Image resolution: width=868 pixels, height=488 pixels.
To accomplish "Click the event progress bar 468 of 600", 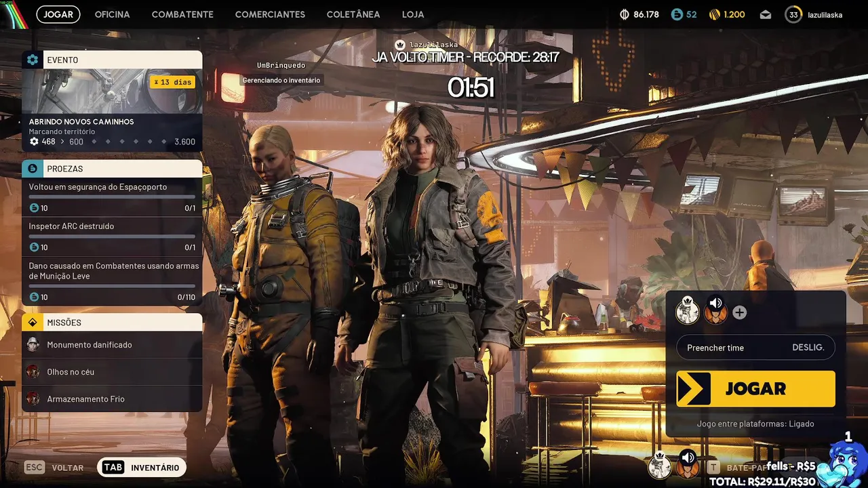I will [x=112, y=142].
